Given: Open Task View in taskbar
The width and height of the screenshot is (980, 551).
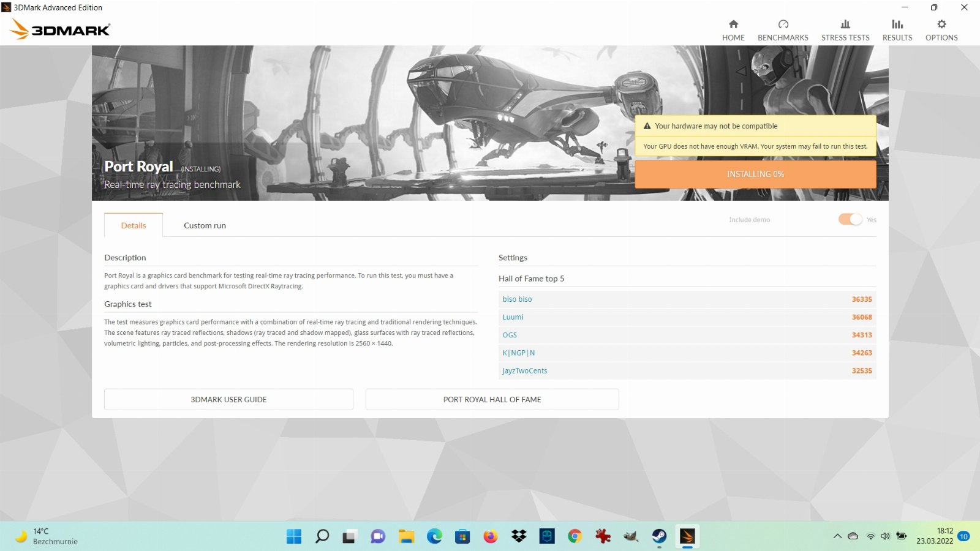Looking at the screenshot, I should [x=350, y=536].
